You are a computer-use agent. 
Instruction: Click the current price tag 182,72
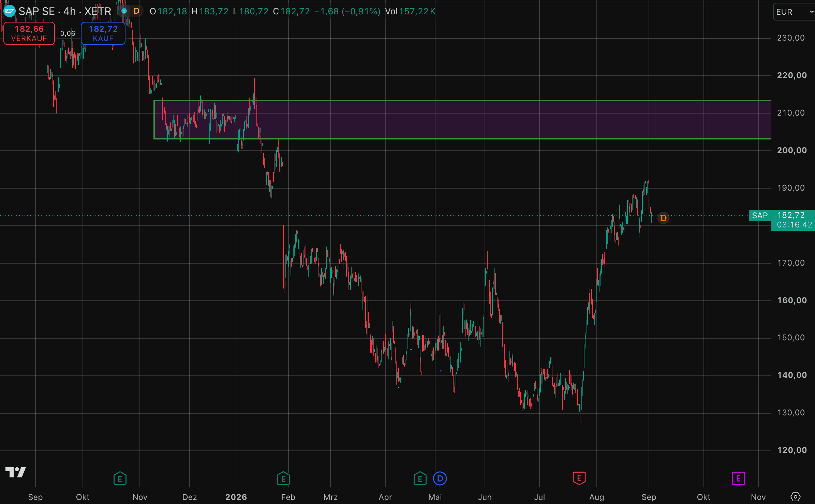coord(791,215)
